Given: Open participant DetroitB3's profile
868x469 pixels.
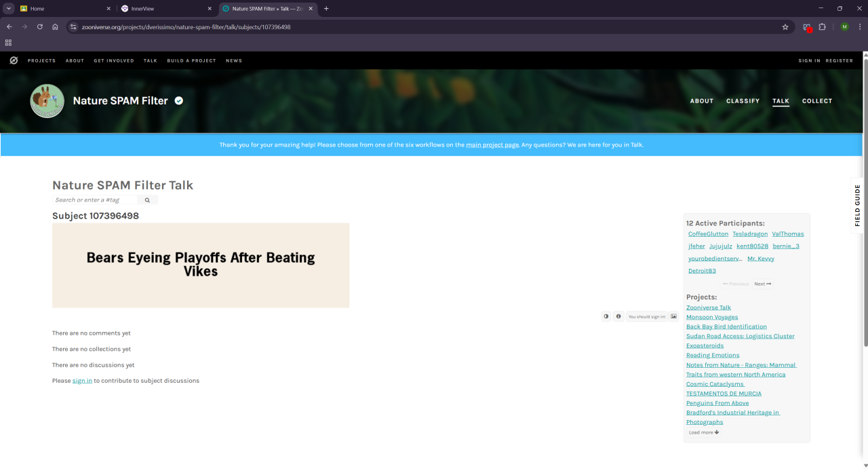Looking at the screenshot, I should 702,271.
